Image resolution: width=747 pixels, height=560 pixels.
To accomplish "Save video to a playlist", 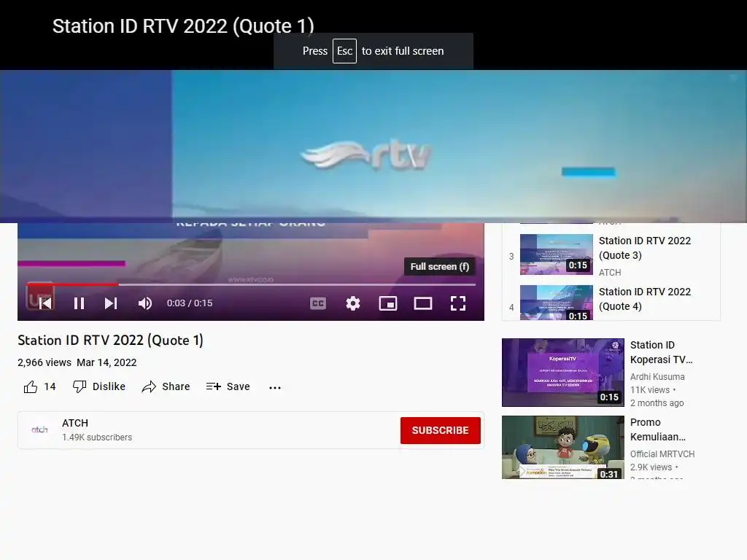I will [228, 386].
